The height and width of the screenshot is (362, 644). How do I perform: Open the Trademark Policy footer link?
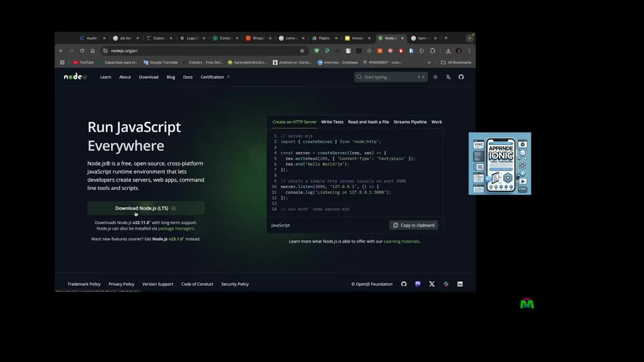click(84, 284)
